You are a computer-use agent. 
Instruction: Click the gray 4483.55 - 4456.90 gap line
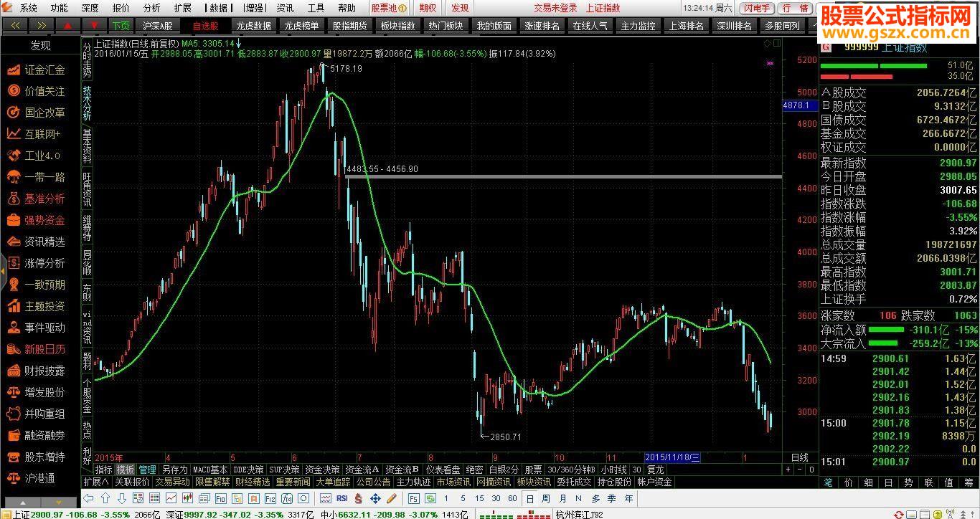pyautogui.click(x=564, y=176)
